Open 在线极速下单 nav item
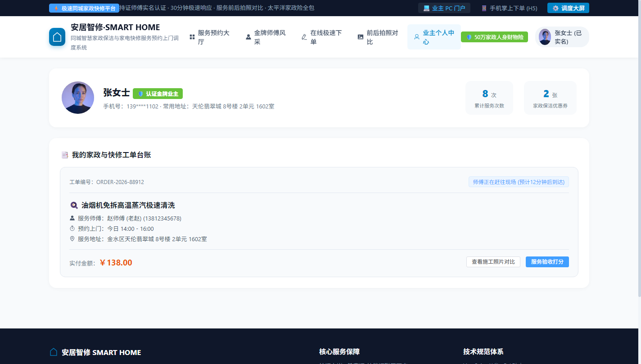 point(323,37)
